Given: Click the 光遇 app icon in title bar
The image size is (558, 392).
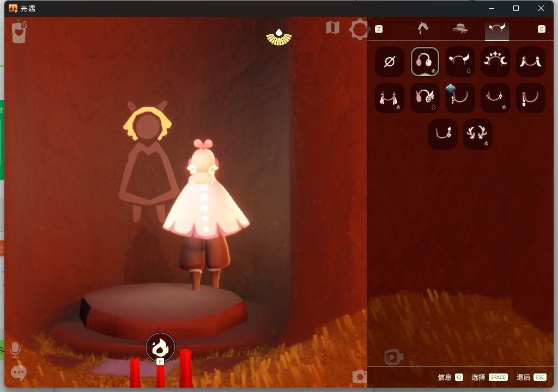Looking at the screenshot, I should pos(13,8).
